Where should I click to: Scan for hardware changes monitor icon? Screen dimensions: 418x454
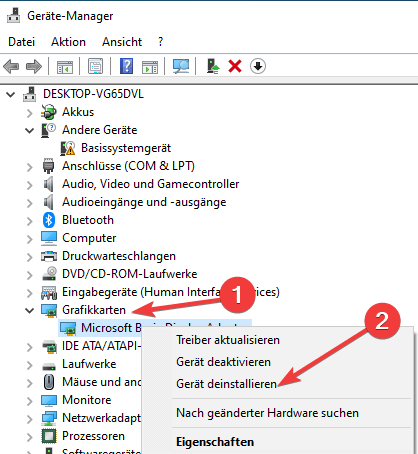click(x=181, y=66)
